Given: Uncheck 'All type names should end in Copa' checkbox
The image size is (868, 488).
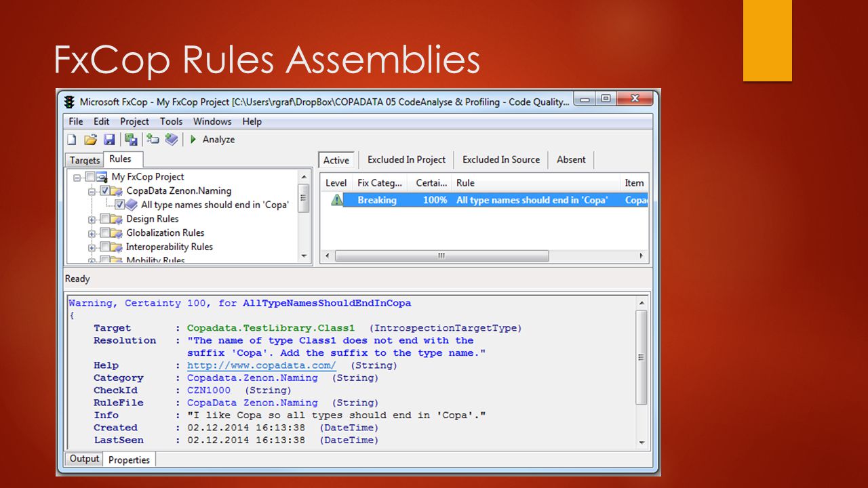Looking at the screenshot, I should point(120,205).
